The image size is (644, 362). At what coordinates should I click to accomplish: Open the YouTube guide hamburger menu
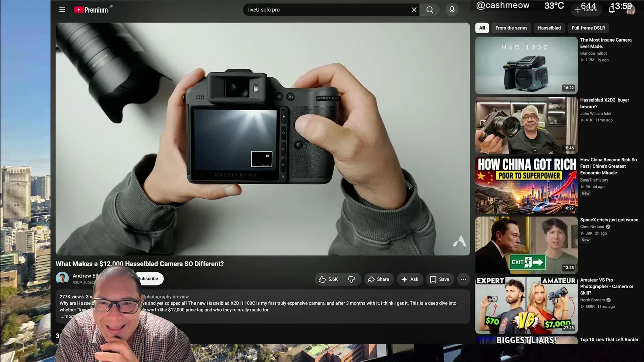coord(62,10)
